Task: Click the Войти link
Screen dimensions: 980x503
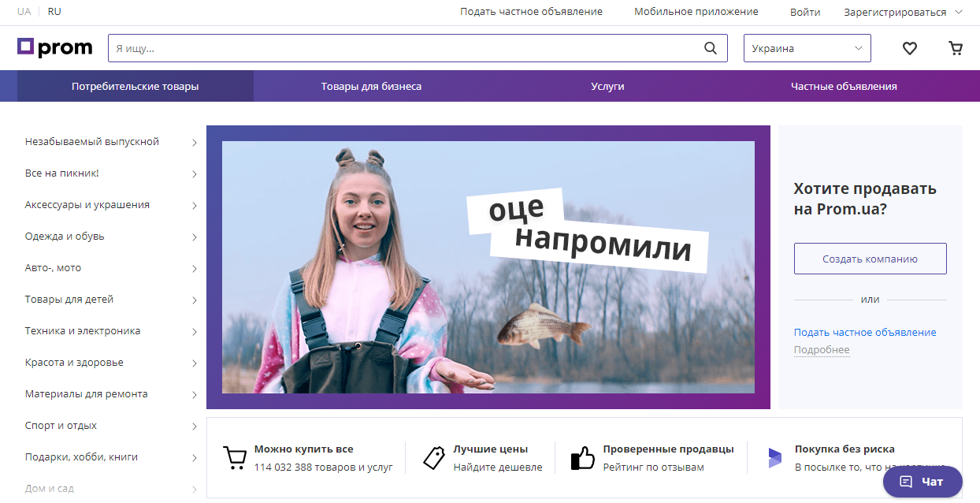Action: point(805,12)
